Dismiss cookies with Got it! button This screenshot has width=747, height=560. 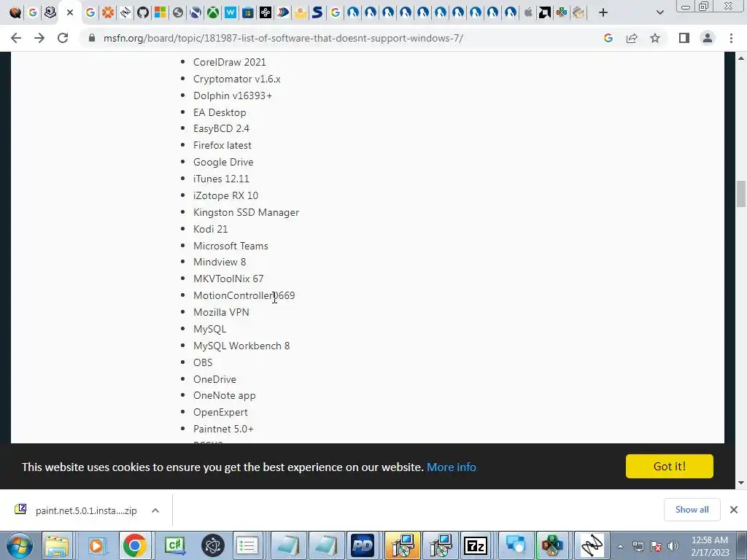670,466
